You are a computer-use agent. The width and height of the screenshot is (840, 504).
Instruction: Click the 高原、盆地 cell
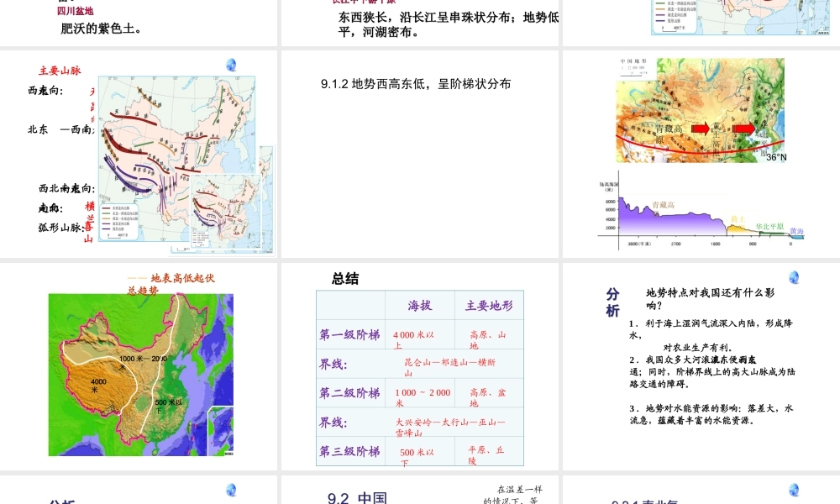[x=488, y=397]
